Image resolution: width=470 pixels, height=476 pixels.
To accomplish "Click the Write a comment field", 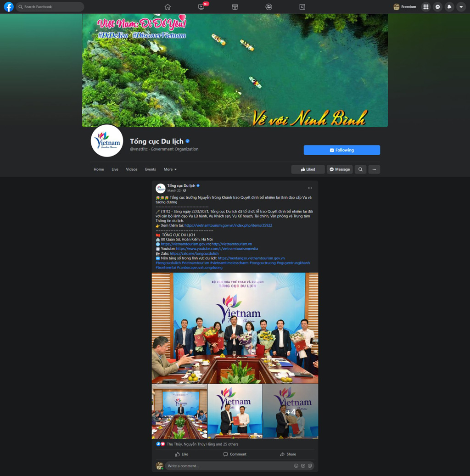I will 240,466.
